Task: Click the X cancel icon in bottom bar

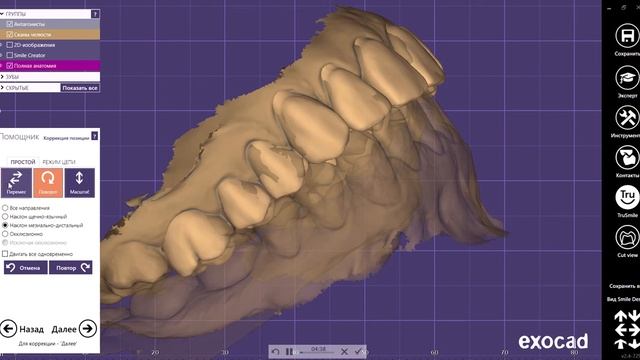Action: pos(344,351)
